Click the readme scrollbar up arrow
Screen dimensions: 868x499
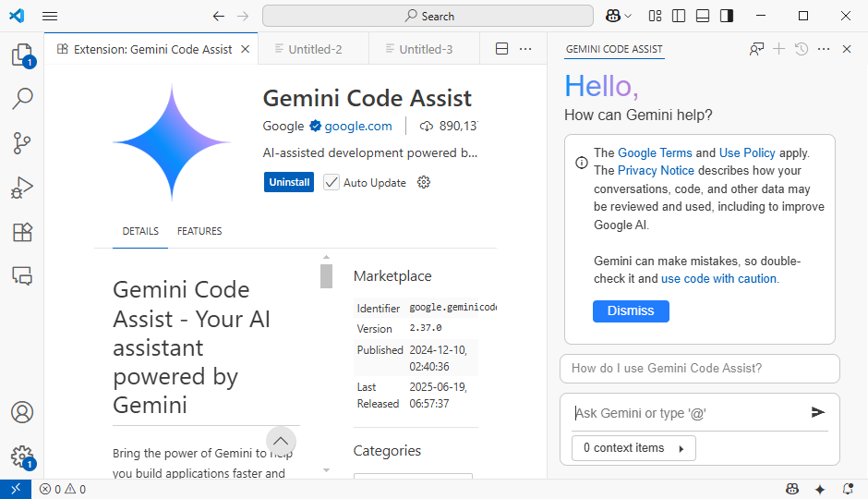pos(326,257)
